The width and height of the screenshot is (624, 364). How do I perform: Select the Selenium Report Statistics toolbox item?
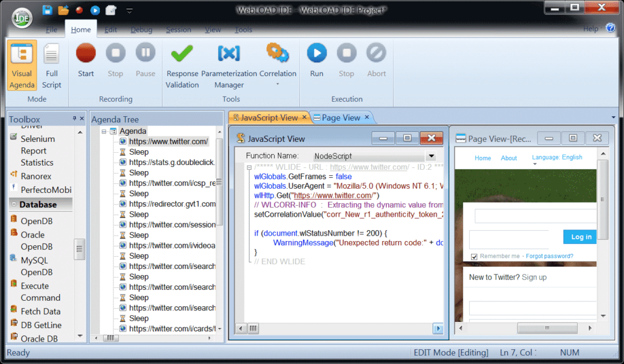[x=37, y=150]
